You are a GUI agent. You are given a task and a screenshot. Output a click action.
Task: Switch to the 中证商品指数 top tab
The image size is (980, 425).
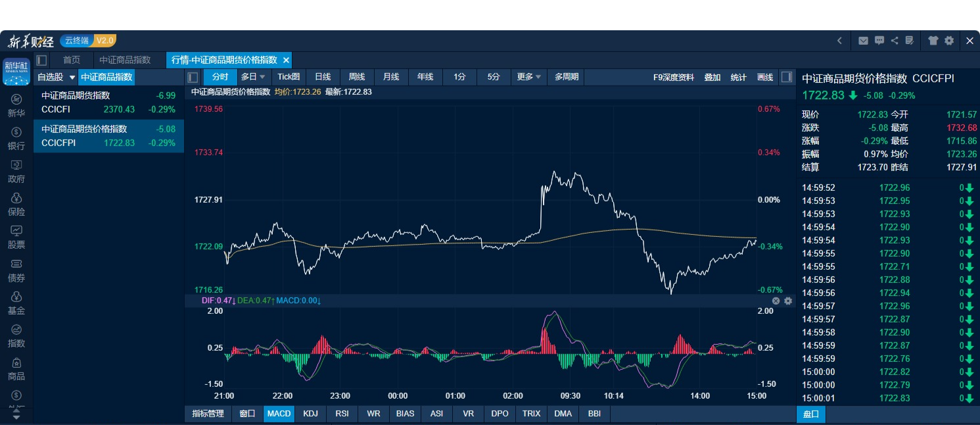click(125, 60)
